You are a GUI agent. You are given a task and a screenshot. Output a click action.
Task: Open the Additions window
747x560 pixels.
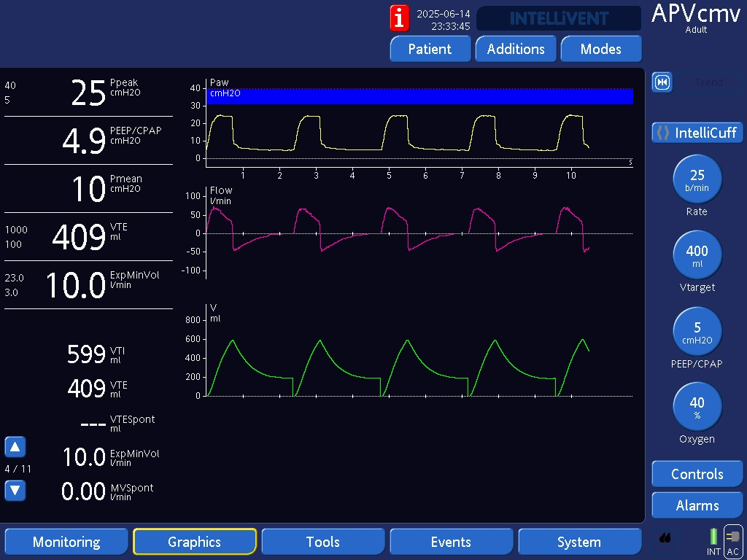tap(516, 49)
